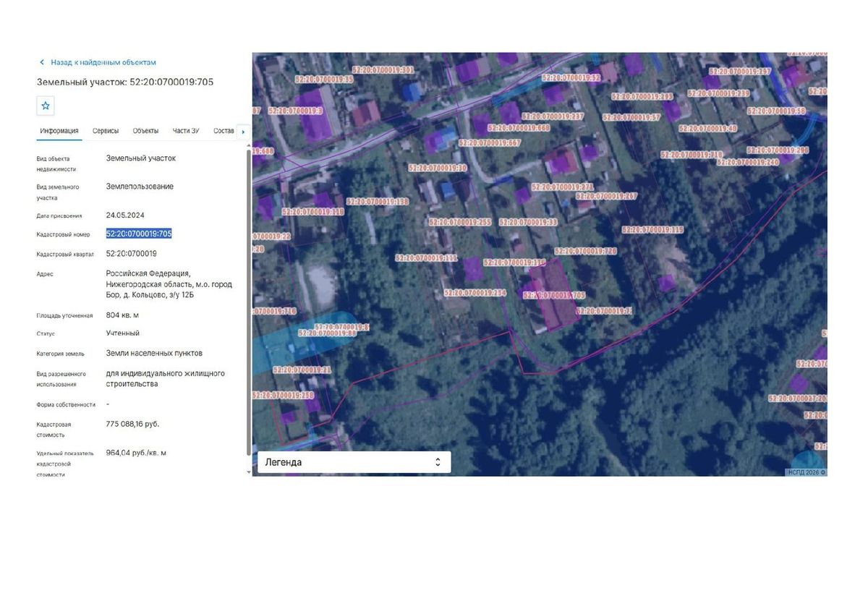868x614 pixels.
Task: Click 'Земельный участок' object type value
Action: [x=141, y=158]
